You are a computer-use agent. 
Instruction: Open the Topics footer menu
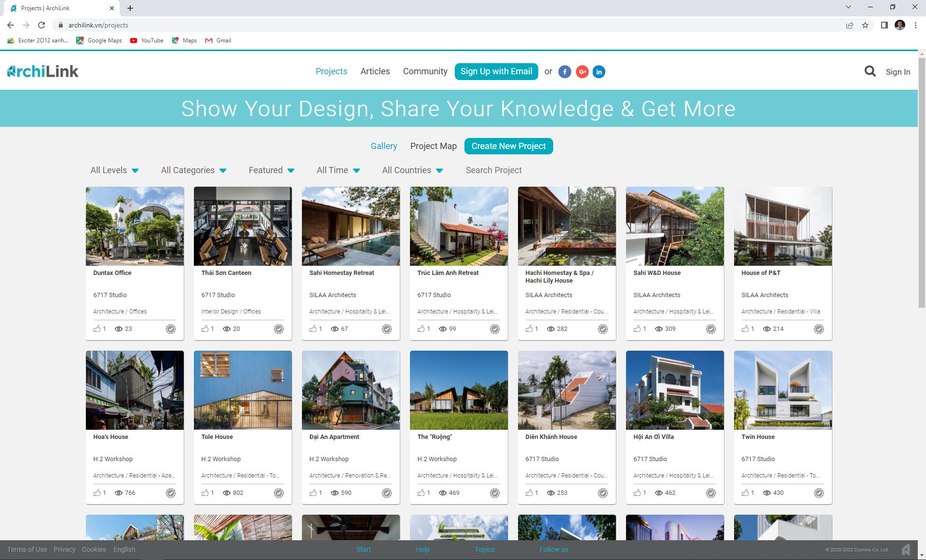(485, 549)
